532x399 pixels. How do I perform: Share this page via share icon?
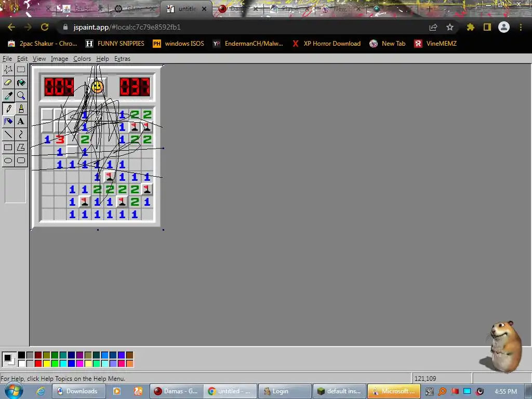pyautogui.click(x=433, y=27)
